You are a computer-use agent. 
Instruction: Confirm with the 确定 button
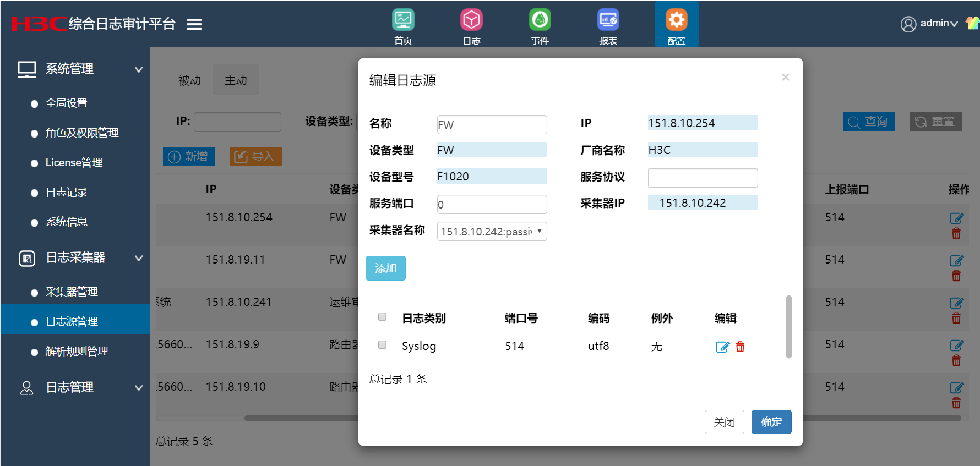771,422
